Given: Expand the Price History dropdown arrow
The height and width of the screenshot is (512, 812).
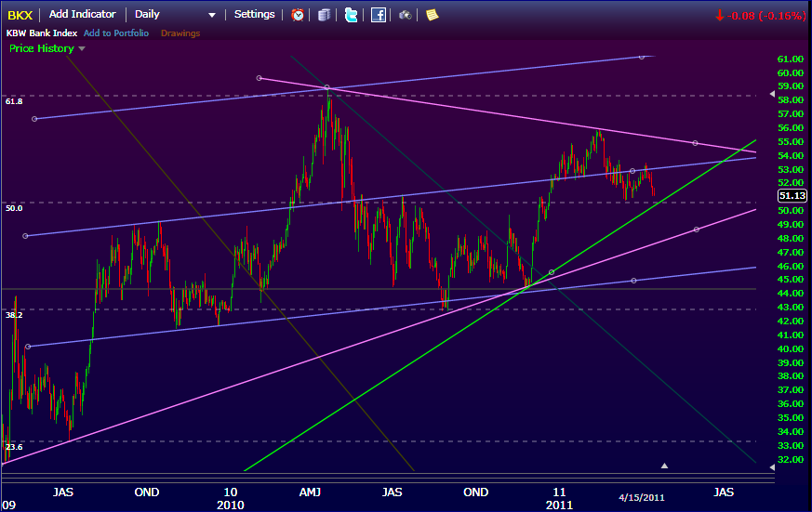Looking at the screenshot, I should (81, 48).
